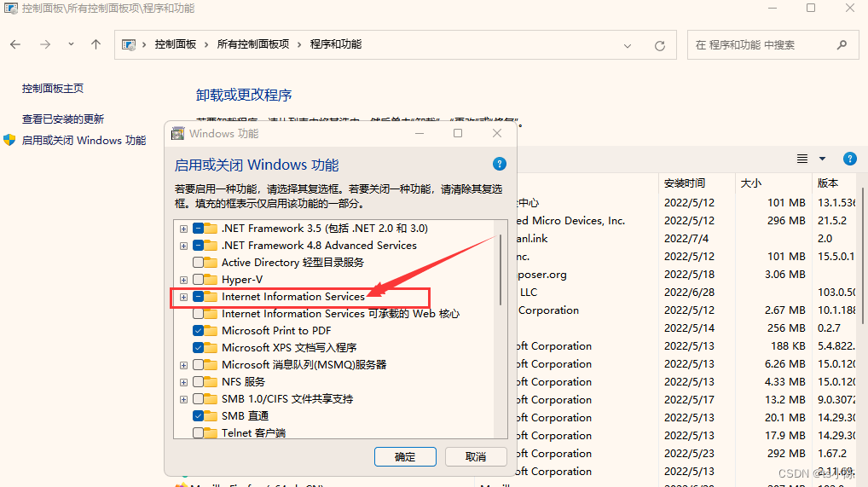The image size is (868, 487).
Task: Toggle .NET Framework 4.8 Advanced Services checkbox
Action: point(198,246)
